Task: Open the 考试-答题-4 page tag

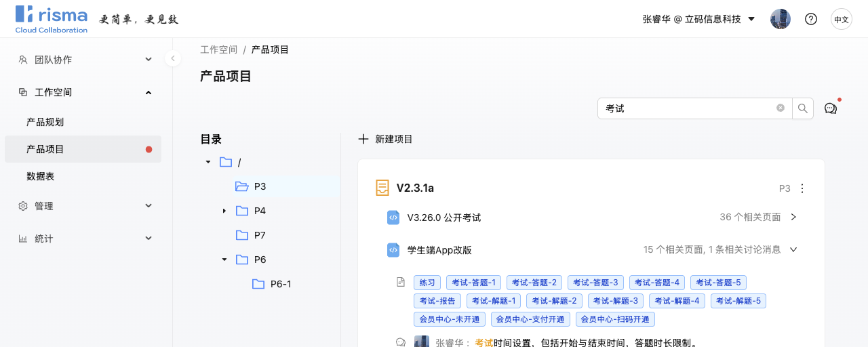Action: [657, 283]
